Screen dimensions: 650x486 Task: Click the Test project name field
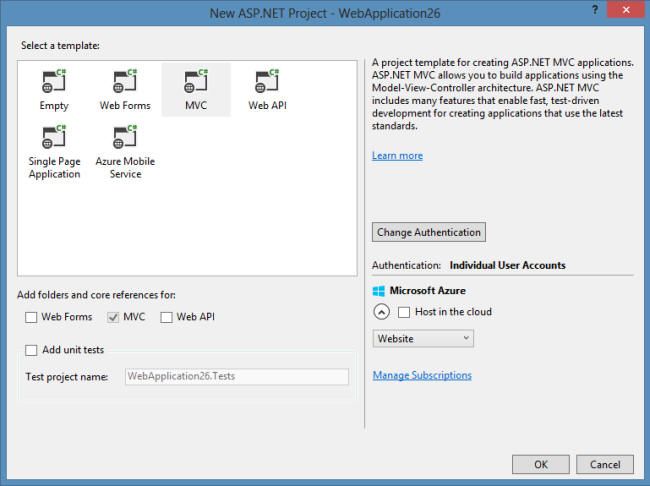(x=236, y=377)
